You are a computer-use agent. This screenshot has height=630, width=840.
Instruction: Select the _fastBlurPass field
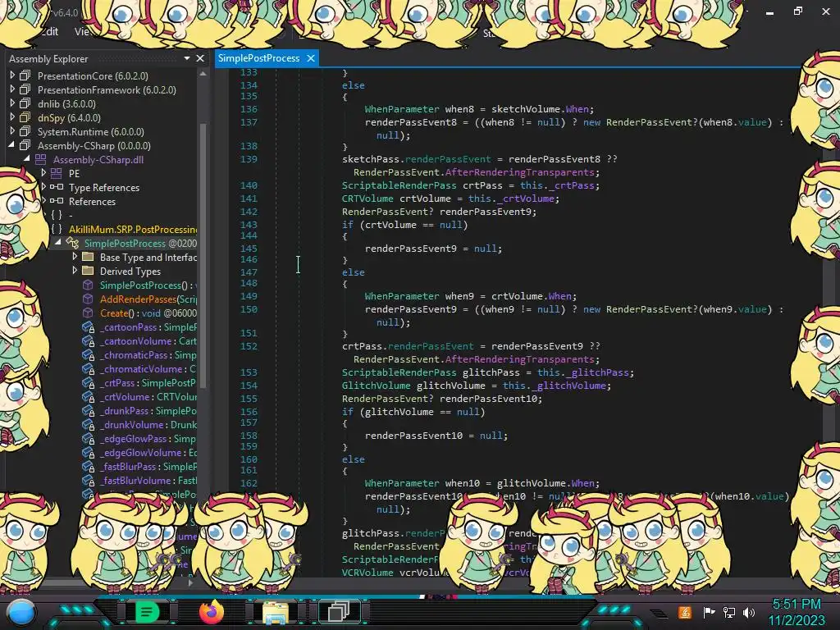tap(148, 466)
